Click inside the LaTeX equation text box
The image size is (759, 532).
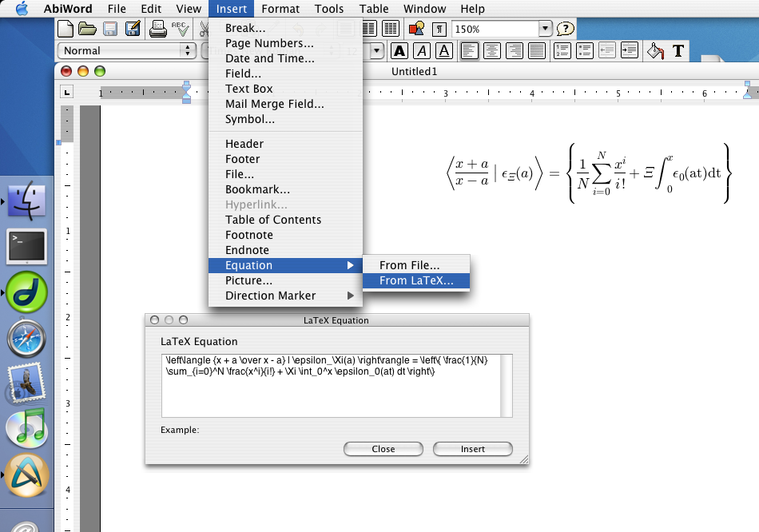(x=331, y=386)
